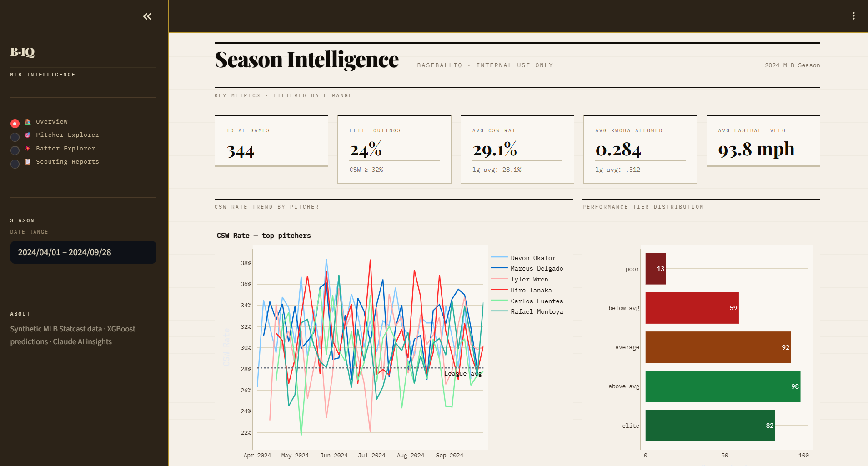Viewport: 868px width, 466px height.
Task: Select the Pitcher Explorer radio button
Action: coord(15,137)
